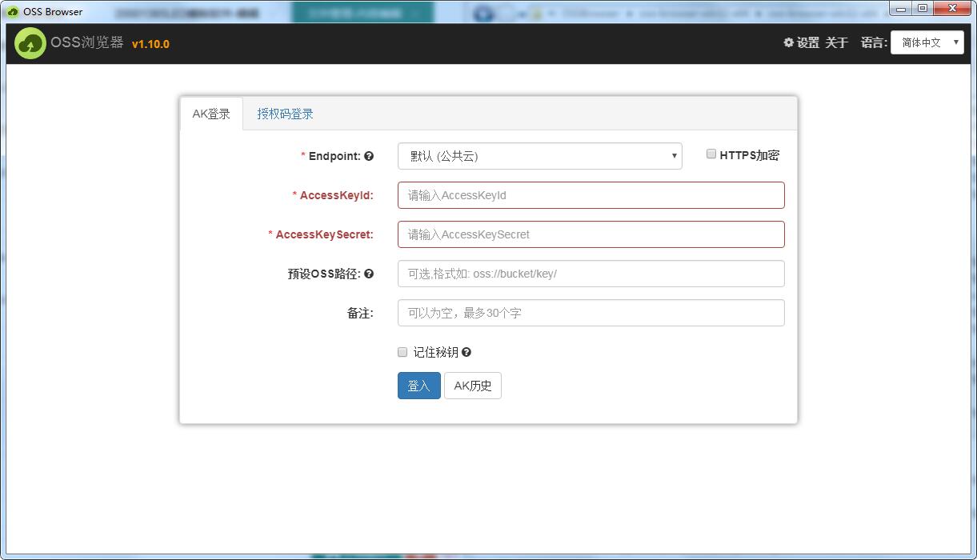This screenshot has height=560, width=977.
Task: Click the 预设OSS路径 path input
Action: pos(591,274)
